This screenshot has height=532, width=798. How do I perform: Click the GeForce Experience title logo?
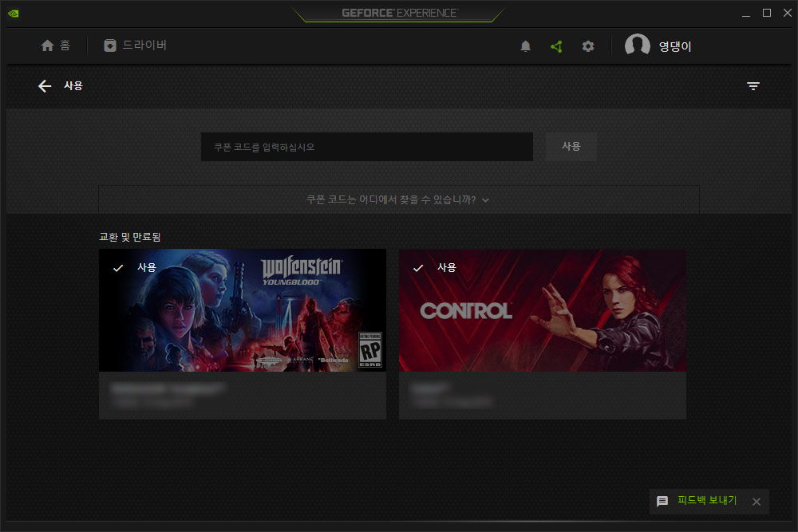tap(400, 14)
